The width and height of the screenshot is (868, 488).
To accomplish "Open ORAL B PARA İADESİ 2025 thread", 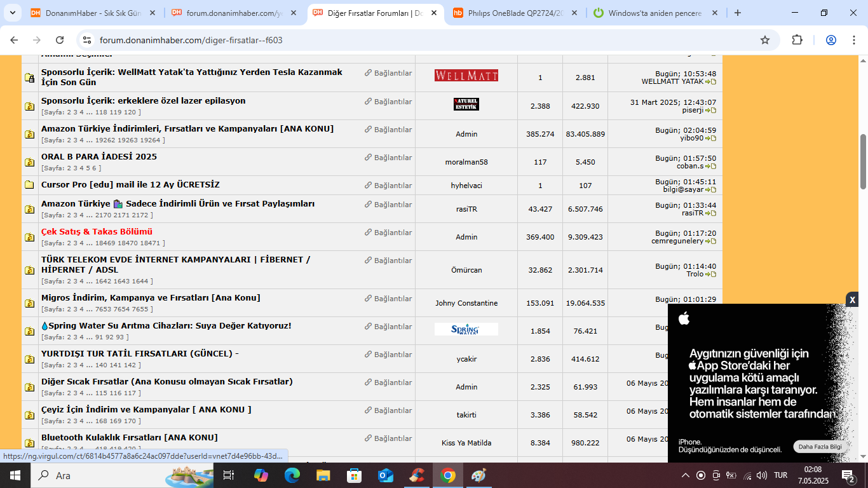I will click(x=99, y=156).
